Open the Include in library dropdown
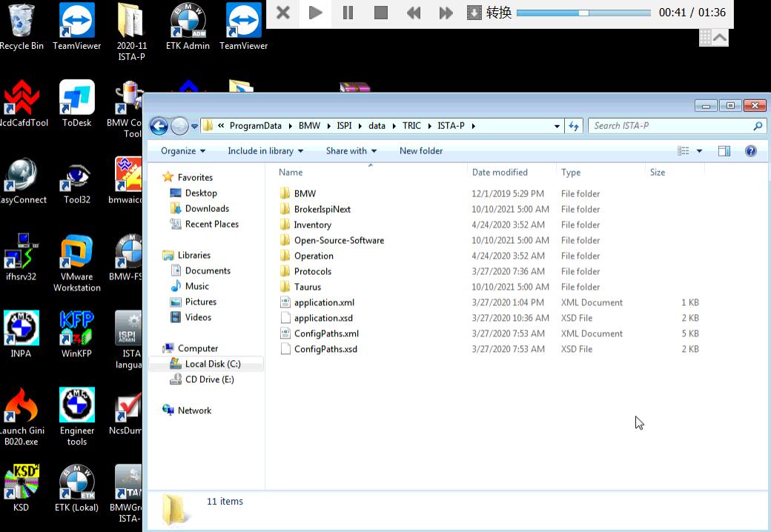Image resolution: width=771 pixels, height=532 pixels. (265, 151)
